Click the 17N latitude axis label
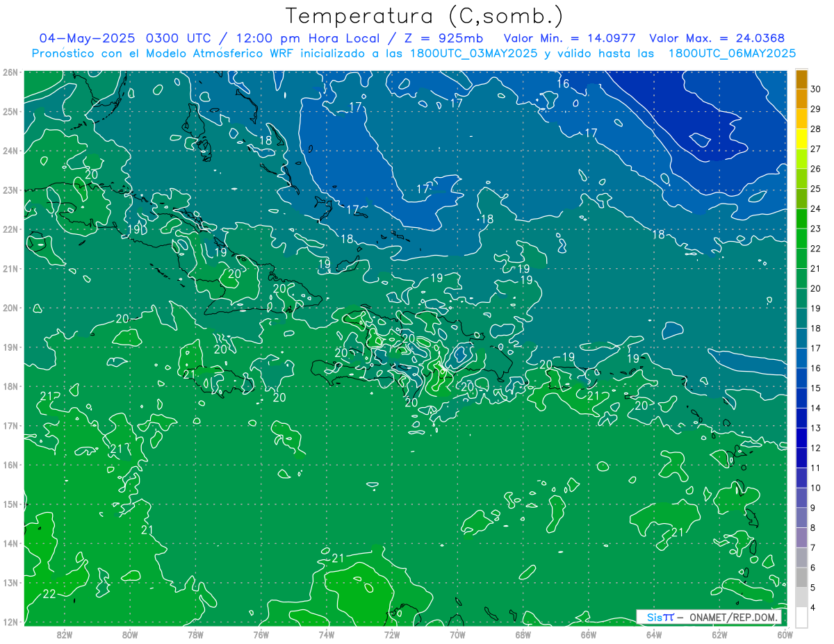Screen dimensions: 834x644 pos(10,425)
